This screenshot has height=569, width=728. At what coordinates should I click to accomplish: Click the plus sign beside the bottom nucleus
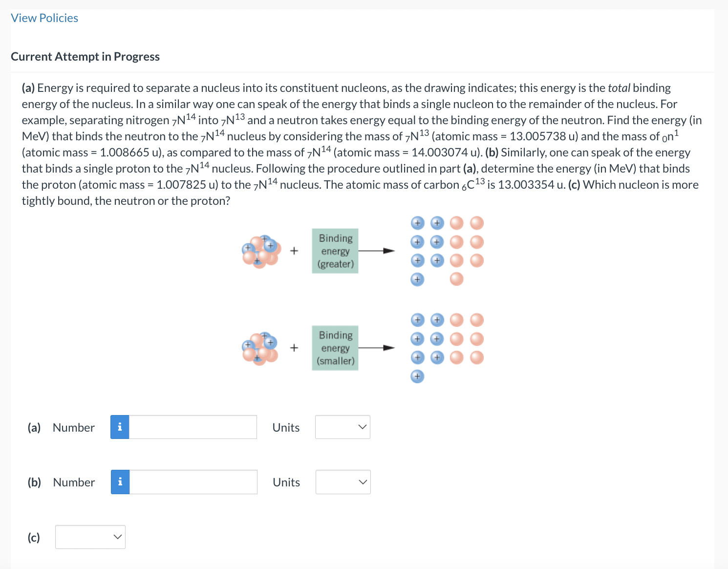[294, 348]
